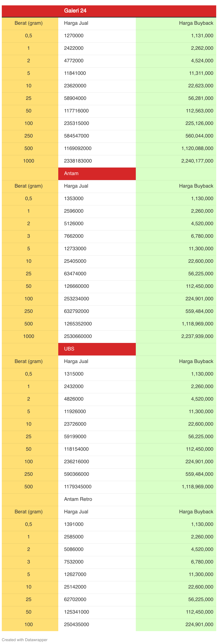Select buyback value 560,044,000
This screenshot has height=644, width=218.
(199, 136)
